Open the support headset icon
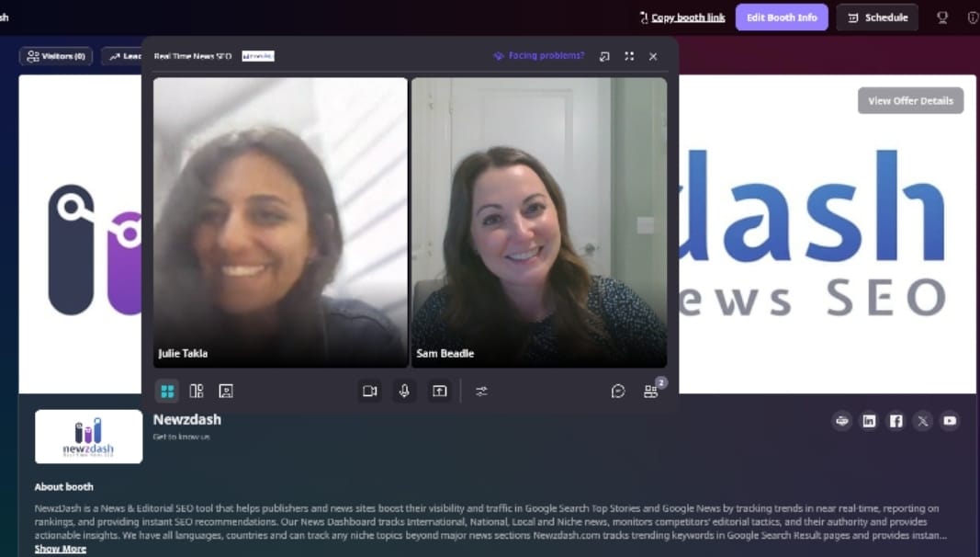The height and width of the screenshot is (557, 980). (x=941, y=17)
